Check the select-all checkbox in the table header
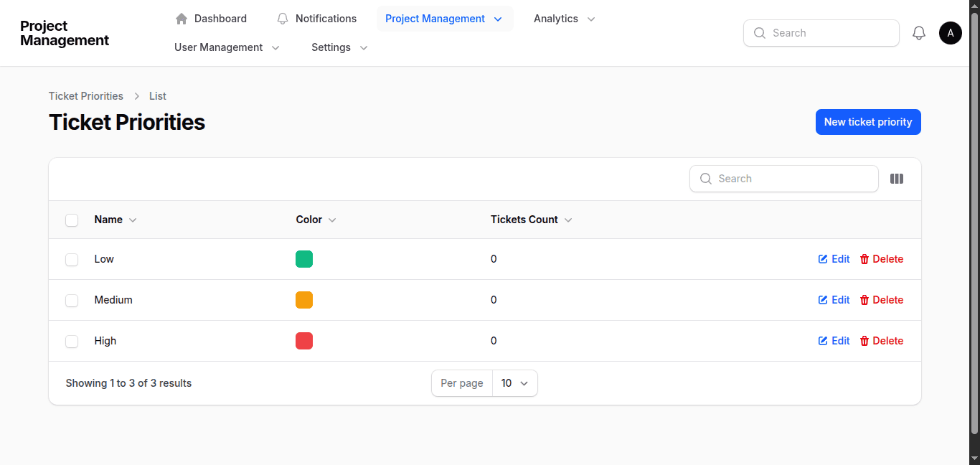The width and height of the screenshot is (980, 465). 72,220
